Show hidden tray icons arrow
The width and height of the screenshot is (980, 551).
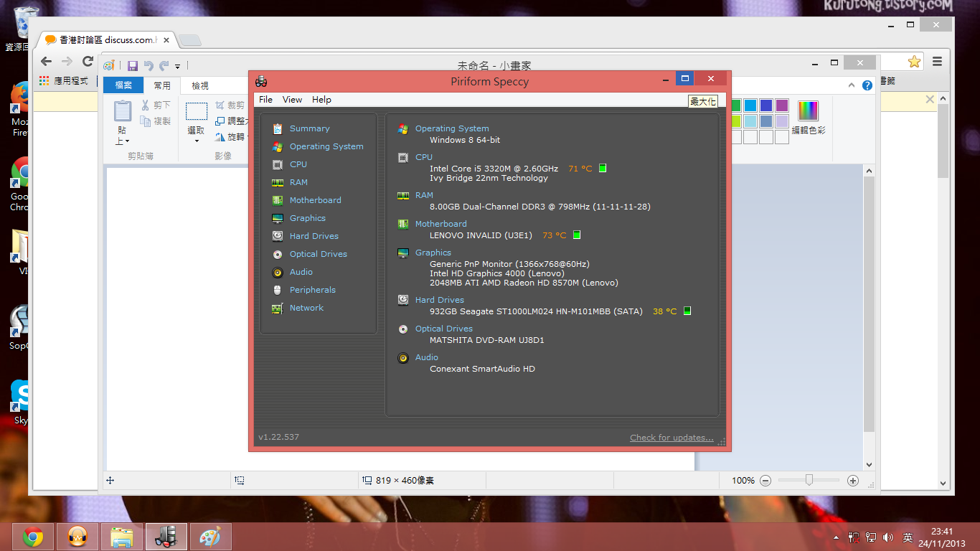click(x=836, y=537)
